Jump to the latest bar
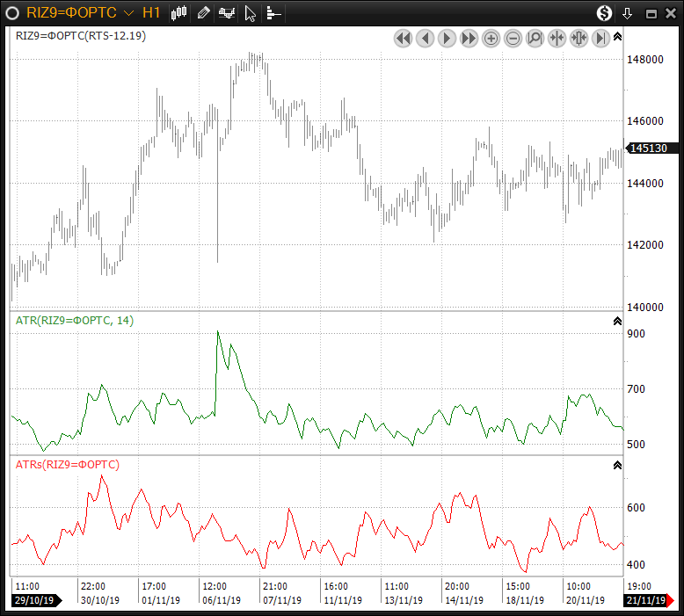 600,38
